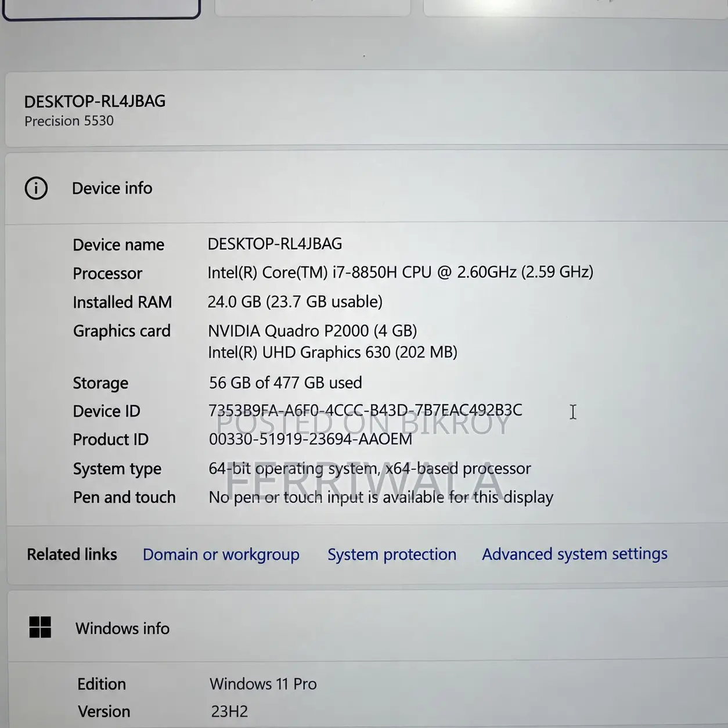Select the NVIDIA Quadro P2000 (4 GB) text
This screenshot has height=728, width=728.
[312, 331]
